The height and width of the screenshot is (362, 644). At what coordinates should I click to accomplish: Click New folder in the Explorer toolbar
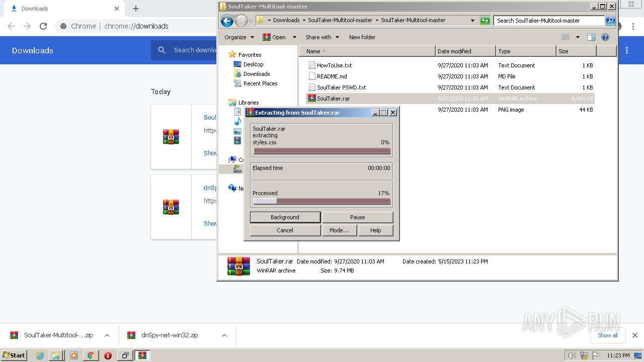362,37
